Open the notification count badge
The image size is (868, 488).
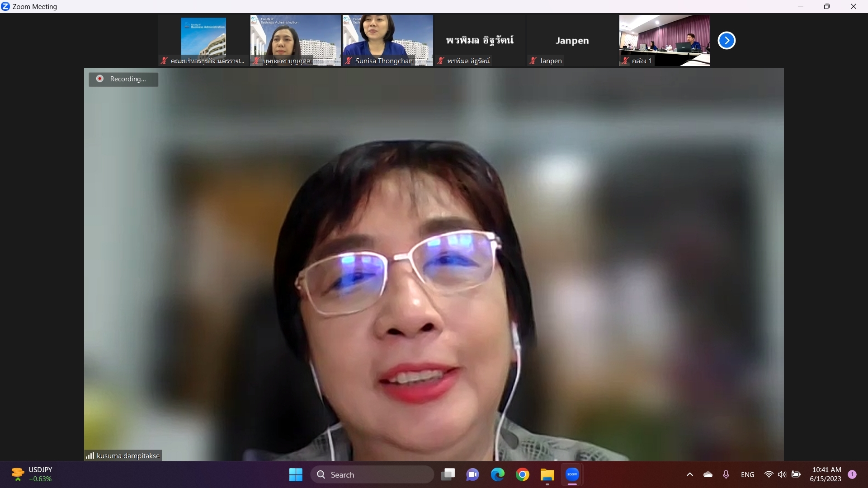point(852,474)
